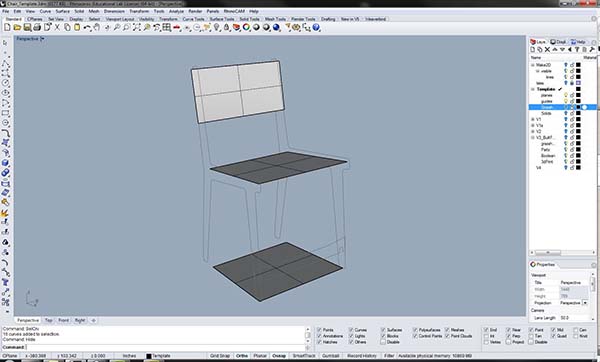Click the padlock Lock icon

click(227, 28)
